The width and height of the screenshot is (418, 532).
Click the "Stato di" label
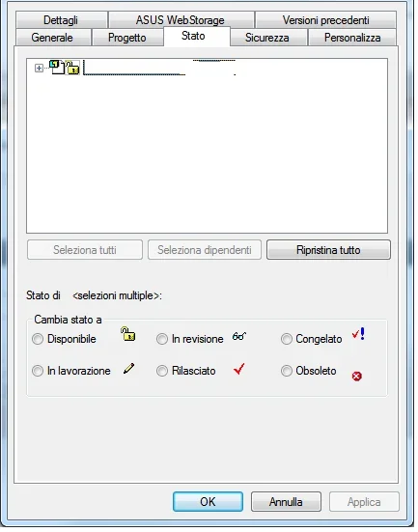(x=43, y=295)
